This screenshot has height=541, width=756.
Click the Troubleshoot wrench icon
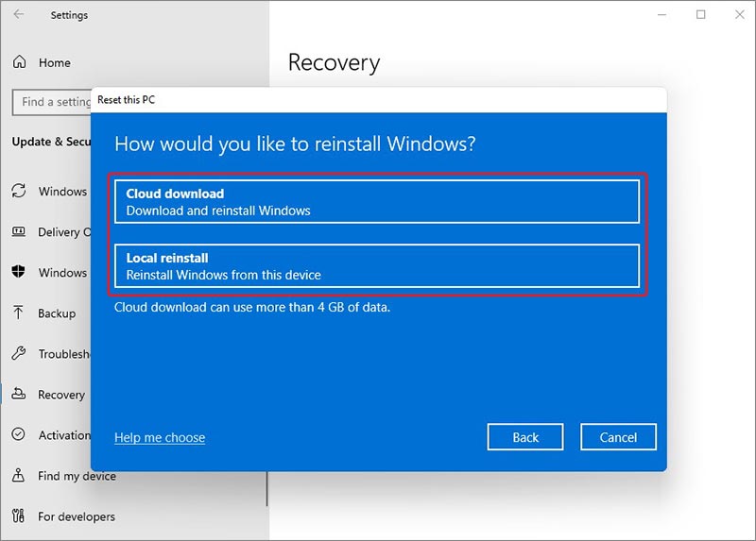pyautogui.click(x=19, y=353)
